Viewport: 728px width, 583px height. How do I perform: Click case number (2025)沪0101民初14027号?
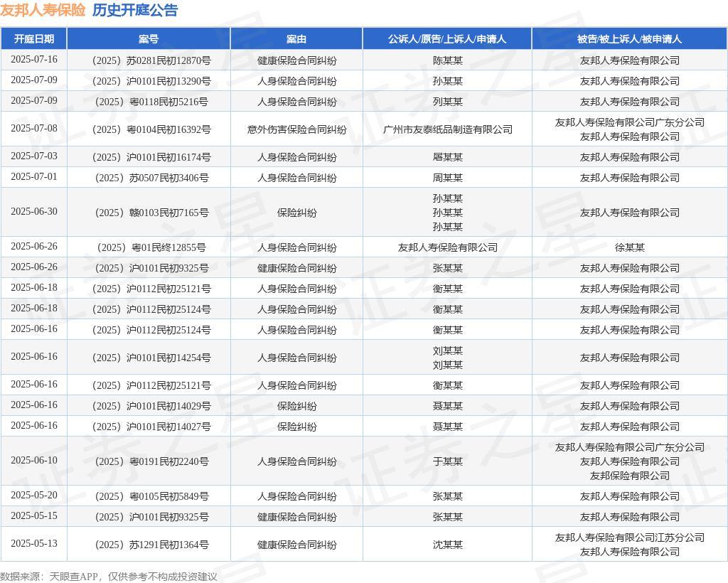point(149,427)
